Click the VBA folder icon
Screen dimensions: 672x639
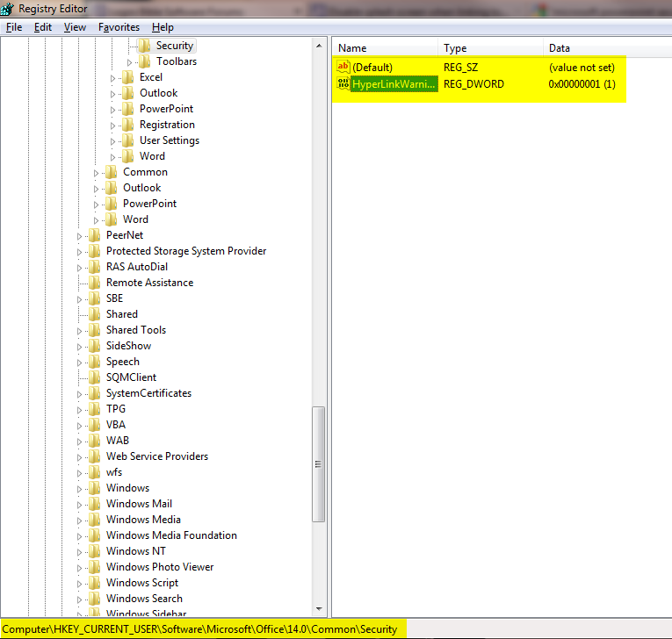point(94,425)
